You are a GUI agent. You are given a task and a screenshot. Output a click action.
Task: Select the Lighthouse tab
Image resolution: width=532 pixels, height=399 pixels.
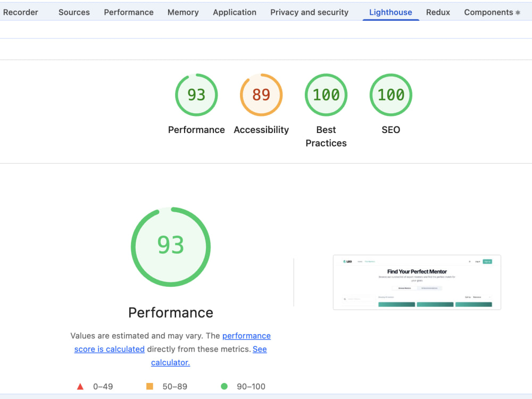click(390, 12)
